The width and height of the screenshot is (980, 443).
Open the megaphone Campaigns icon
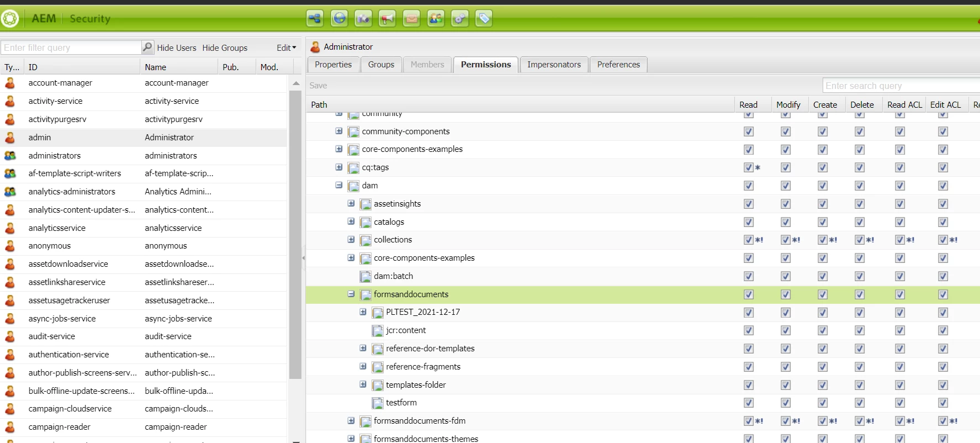click(x=387, y=18)
